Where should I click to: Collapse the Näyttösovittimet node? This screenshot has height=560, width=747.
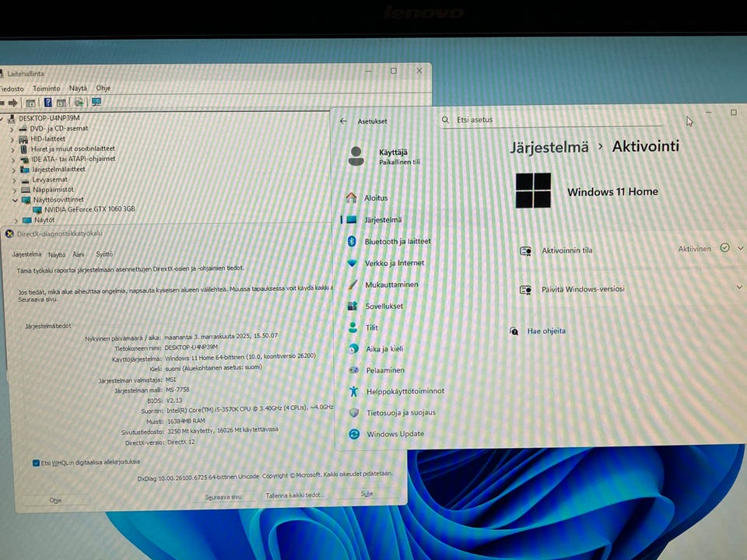15,201
